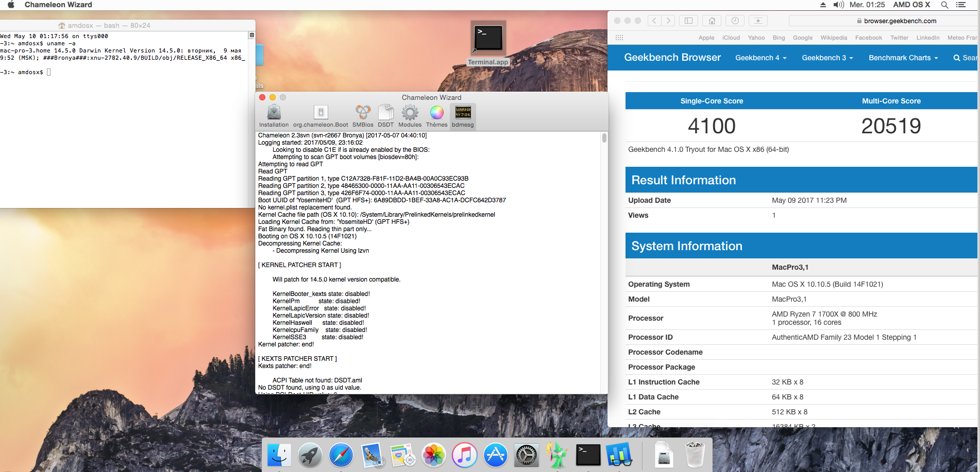The width and height of the screenshot is (980, 472).
Task: Go back in the Safari window
Action: (x=654, y=21)
